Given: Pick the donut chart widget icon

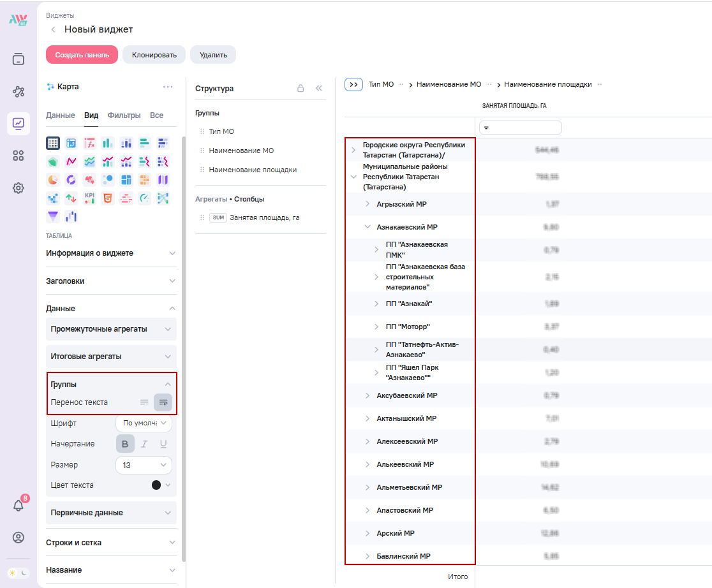Looking at the screenshot, I should tap(71, 180).
